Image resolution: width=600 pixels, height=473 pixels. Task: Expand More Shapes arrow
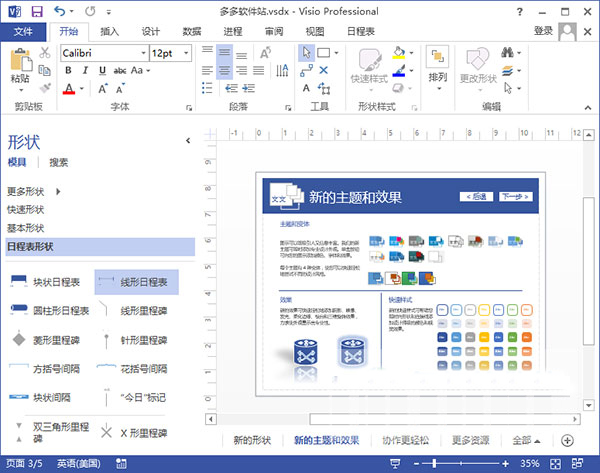point(58,191)
